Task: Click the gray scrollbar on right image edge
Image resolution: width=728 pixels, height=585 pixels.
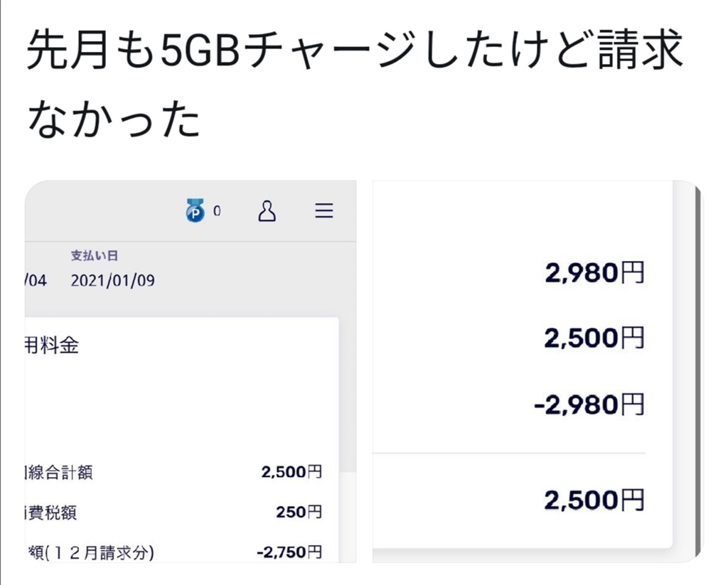Action: (x=697, y=371)
